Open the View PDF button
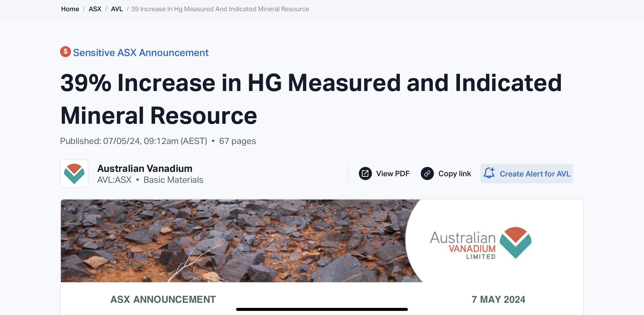 384,173
